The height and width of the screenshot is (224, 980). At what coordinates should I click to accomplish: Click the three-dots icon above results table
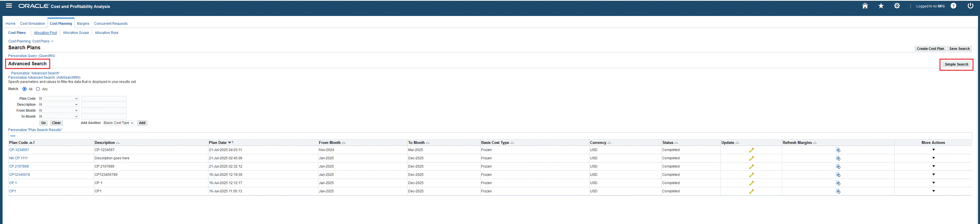pyautogui.click(x=13, y=136)
